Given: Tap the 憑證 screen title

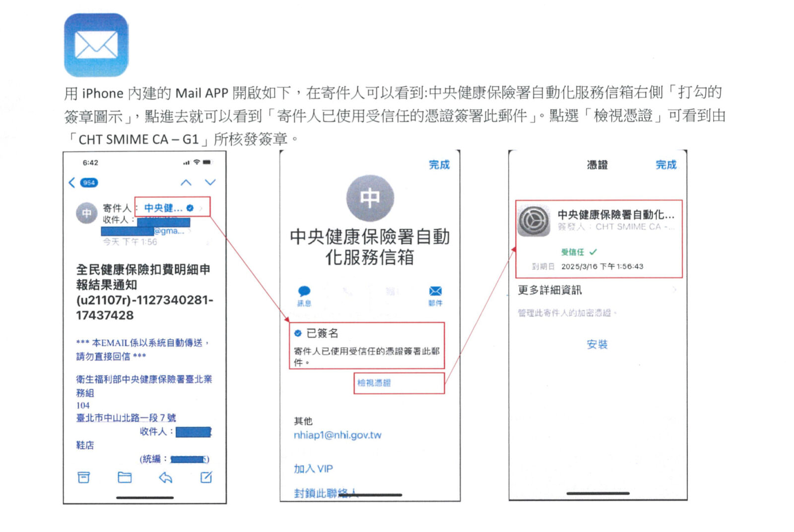Looking at the screenshot, I should coord(597,165).
